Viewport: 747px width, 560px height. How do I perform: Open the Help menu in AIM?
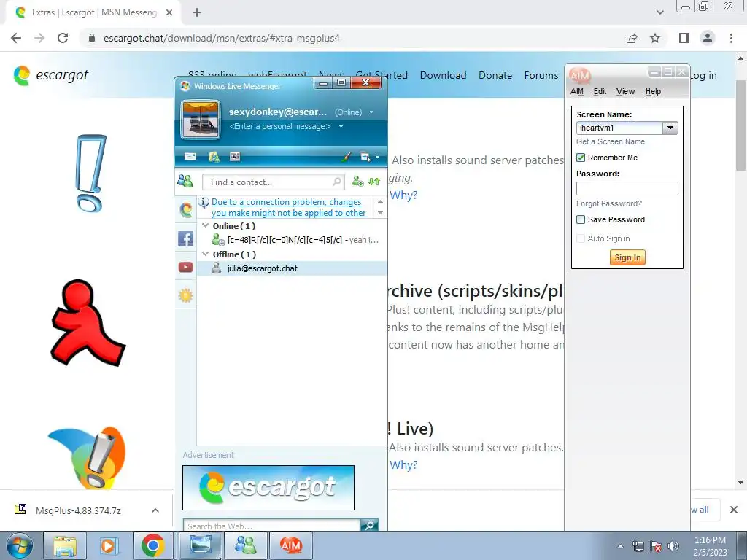tap(653, 91)
